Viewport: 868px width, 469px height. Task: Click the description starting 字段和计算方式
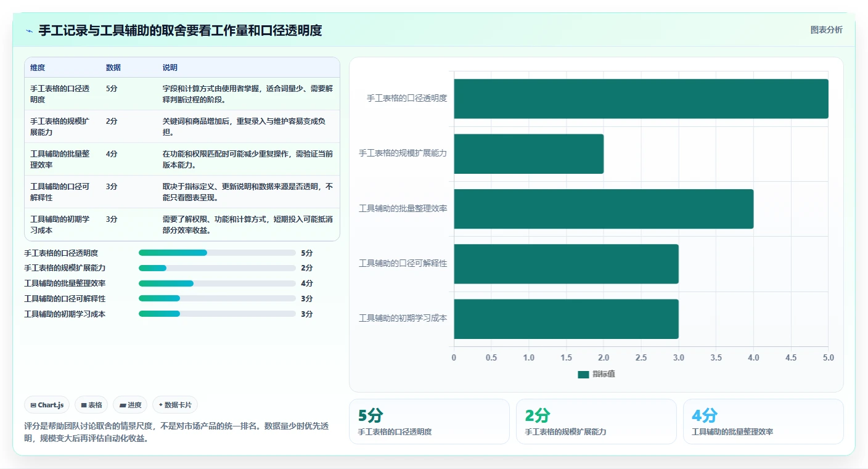tap(248, 94)
